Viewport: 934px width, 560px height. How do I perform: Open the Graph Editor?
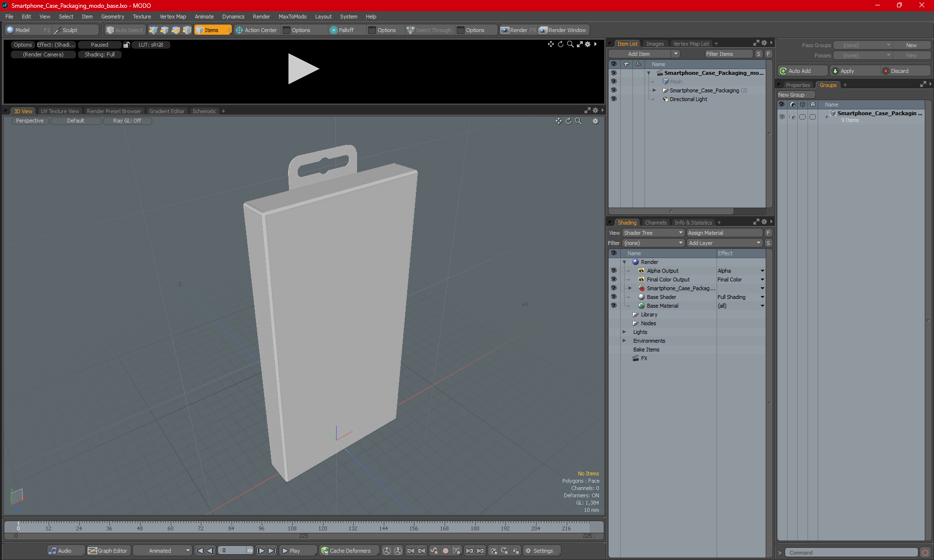[x=108, y=551]
